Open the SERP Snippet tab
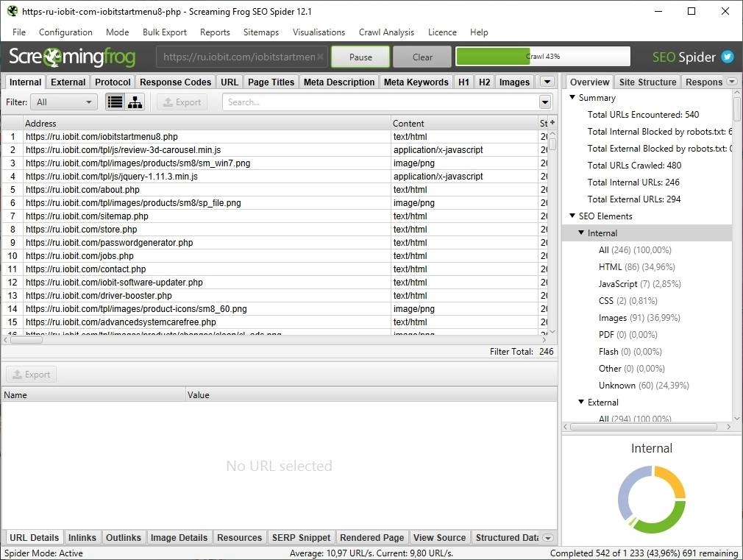This screenshot has width=743, height=560. click(301, 538)
